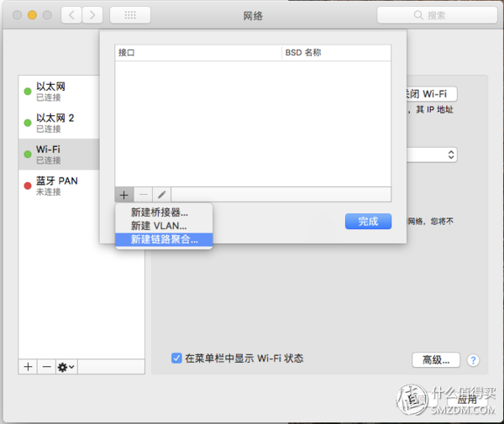
Task: Select 以太网 2 in the service list
Action: tap(59, 123)
